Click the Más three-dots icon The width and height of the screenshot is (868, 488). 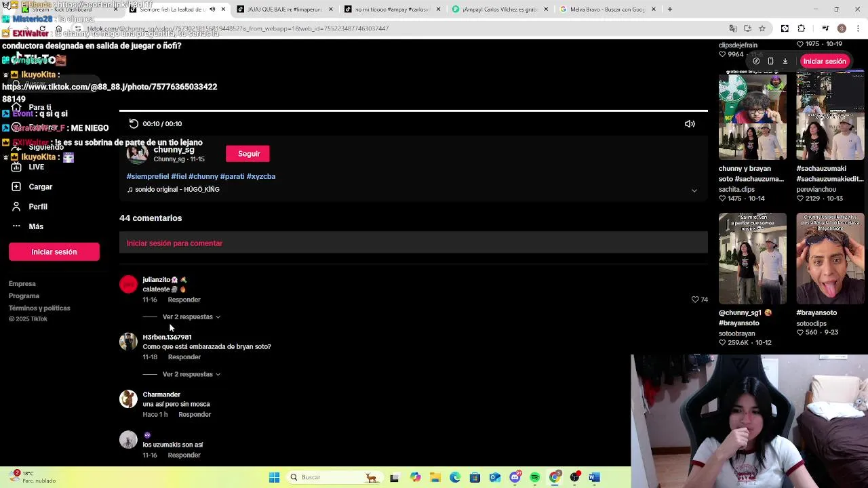16,226
